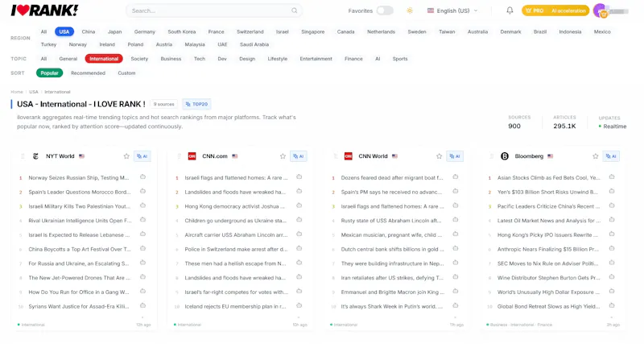This screenshot has width=644, height=344.
Task: Click icon beside Israeli flags and flattened homes on CNN.com
Action: (x=299, y=177)
